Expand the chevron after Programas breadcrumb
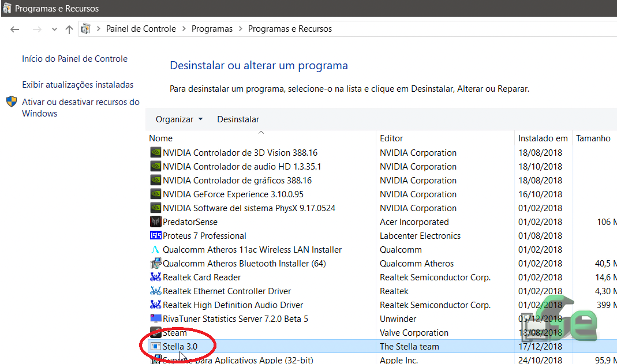This screenshot has width=617, height=364. pos(241,29)
